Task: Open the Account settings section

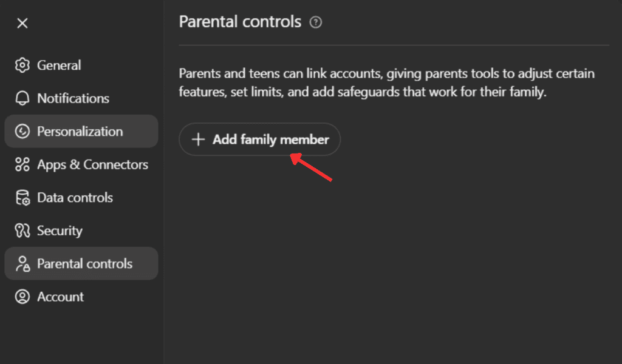Action: (60, 297)
